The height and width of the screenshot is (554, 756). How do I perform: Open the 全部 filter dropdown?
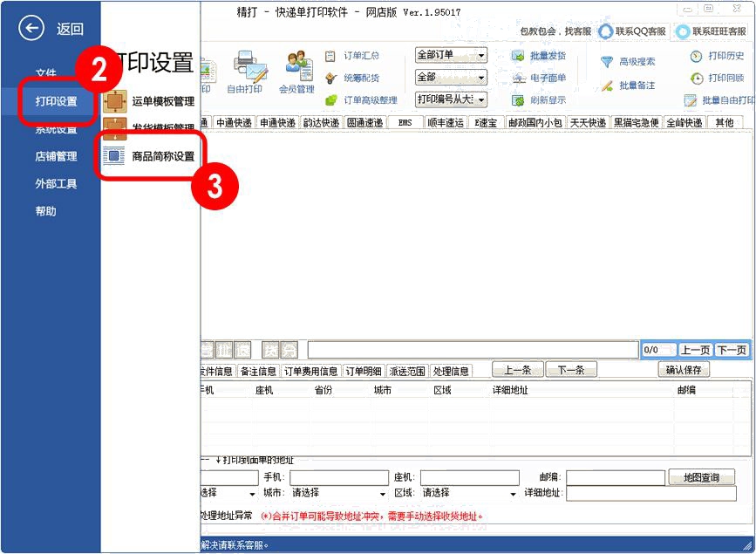(x=451, y=78)
